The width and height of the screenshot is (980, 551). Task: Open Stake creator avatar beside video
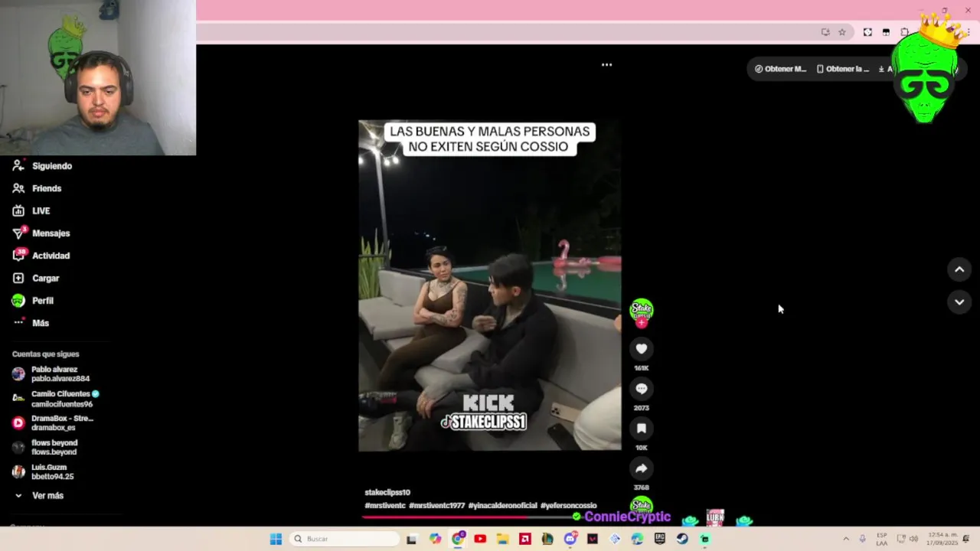[642, 309]
